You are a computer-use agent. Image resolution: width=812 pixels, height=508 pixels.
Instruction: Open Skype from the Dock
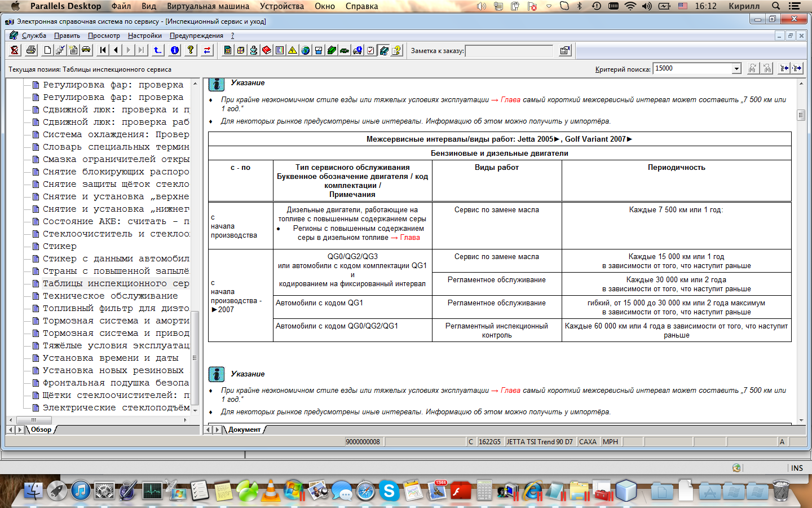point(389,491)
